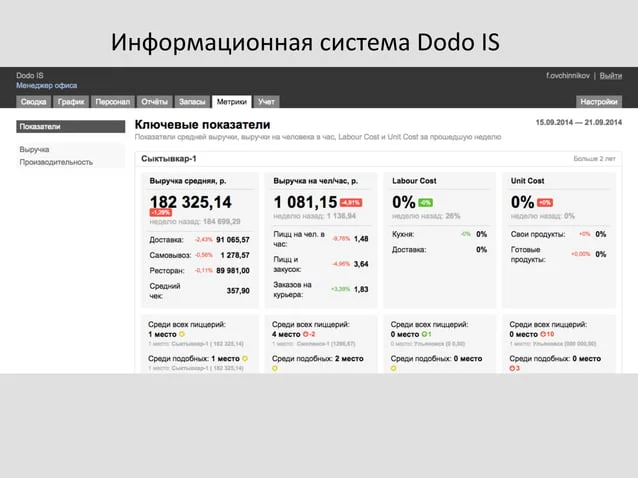Open the Персонал tab
The width and height of the screenshot is (638, 478).
(112, 102)
